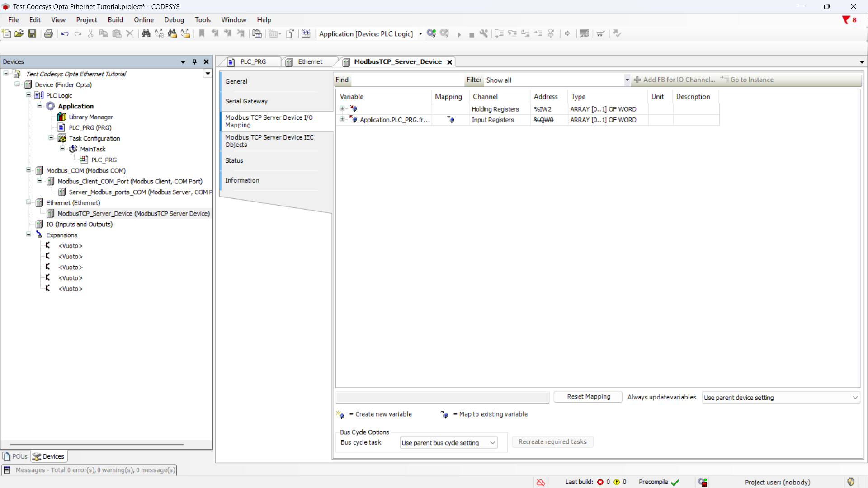Expand the Application.PLC_PRG variable row

pyautogui.click(x=342, y=119)
